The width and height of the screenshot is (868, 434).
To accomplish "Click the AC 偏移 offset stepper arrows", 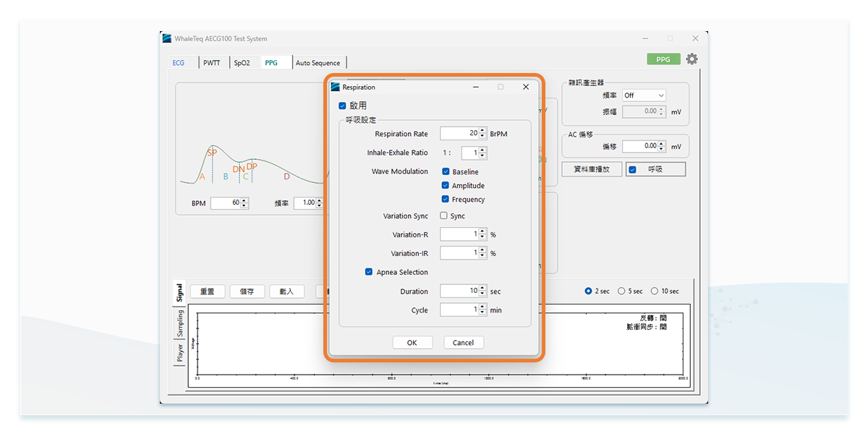I will pyautogui.click(x=663, y=146).
